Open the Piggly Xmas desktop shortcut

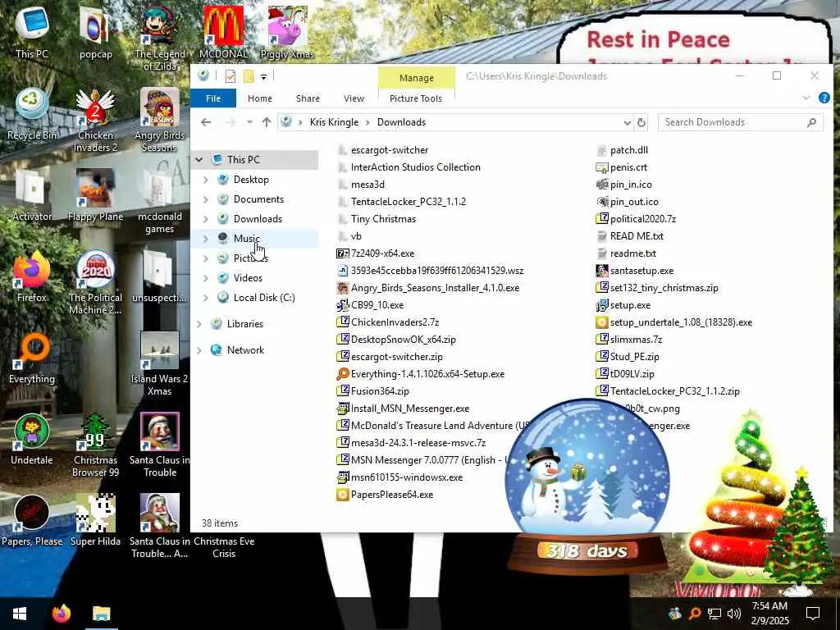coord(287,32)
